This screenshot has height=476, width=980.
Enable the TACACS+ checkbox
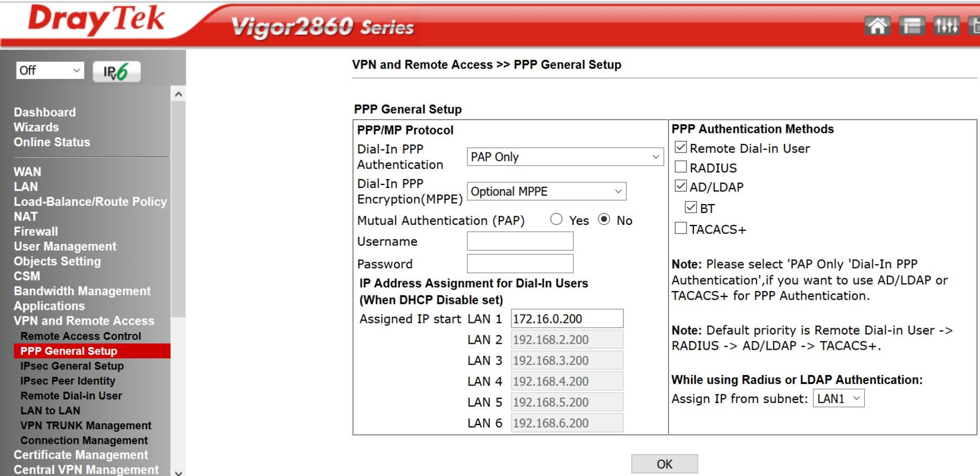tap(680, 229)
